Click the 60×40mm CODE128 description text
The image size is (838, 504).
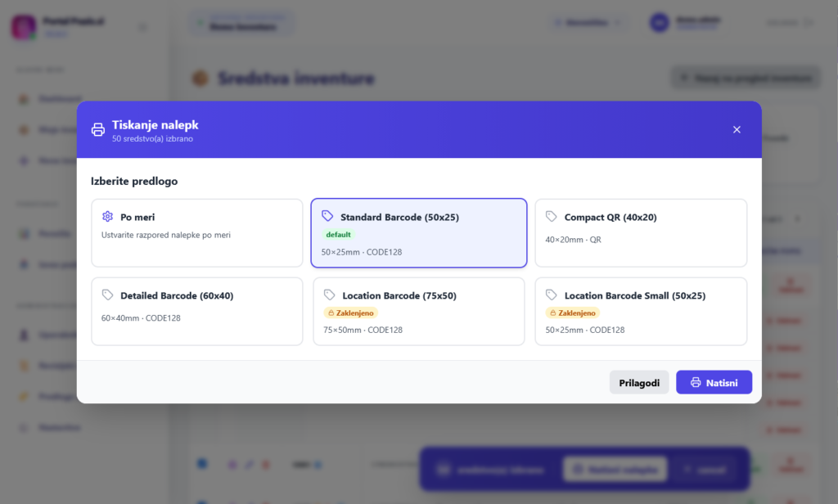click(141, 318)
